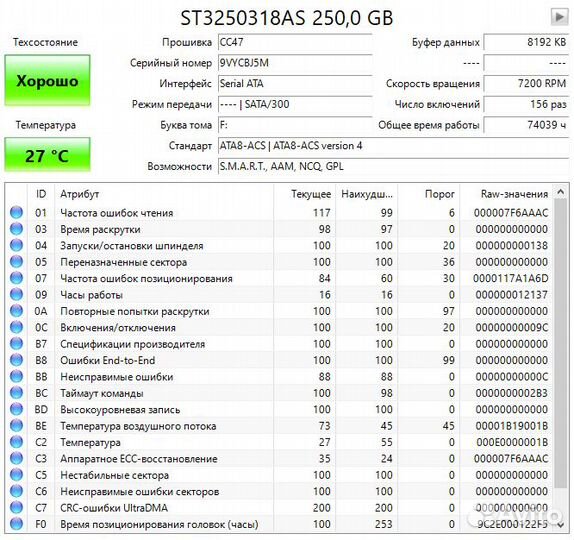
Task: Click the Температура label above 27 °C
Action: (45, 125)
